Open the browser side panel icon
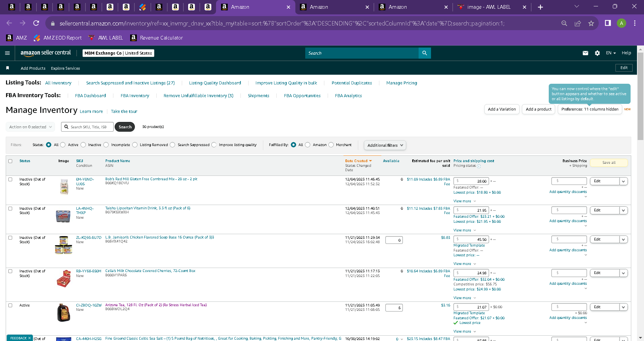Viewport: 644px width, 341px height. click(608, 23)
